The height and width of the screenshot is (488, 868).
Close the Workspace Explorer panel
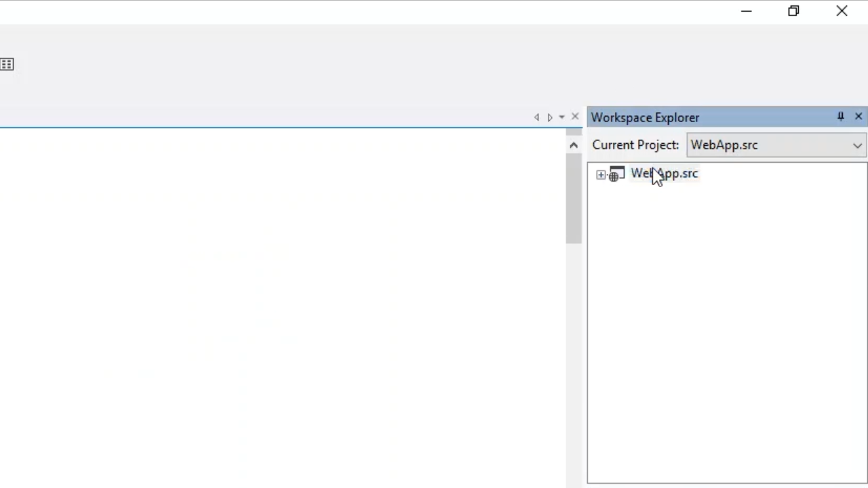[858, 117]
